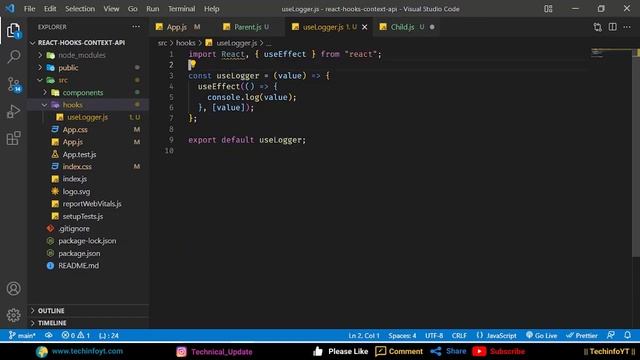Click the VS Code logo icon

pyautogui.click(x=10, y=8)
